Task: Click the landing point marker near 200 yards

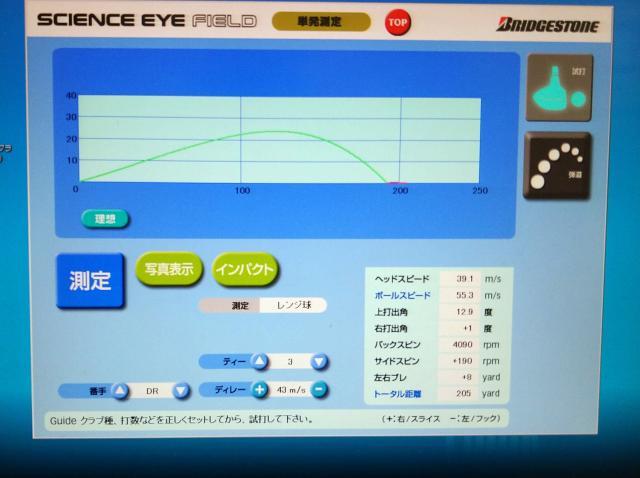Action: pyautogui.click(x=398, y=183)
